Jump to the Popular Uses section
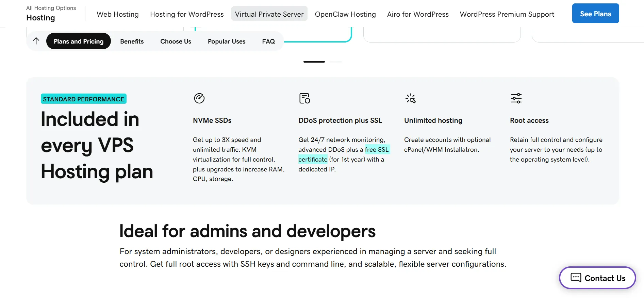This screenshot has width=644, height=298. tap(227, 41)
